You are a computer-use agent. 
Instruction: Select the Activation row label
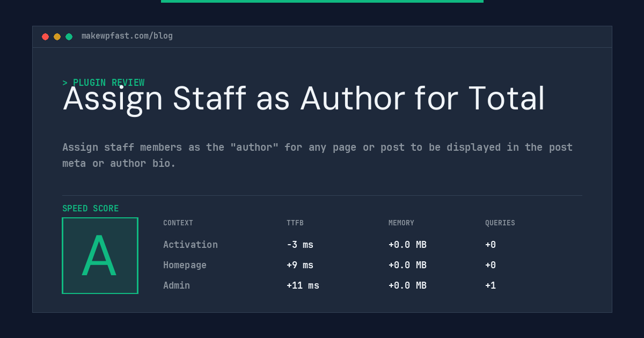coord(191,245)
